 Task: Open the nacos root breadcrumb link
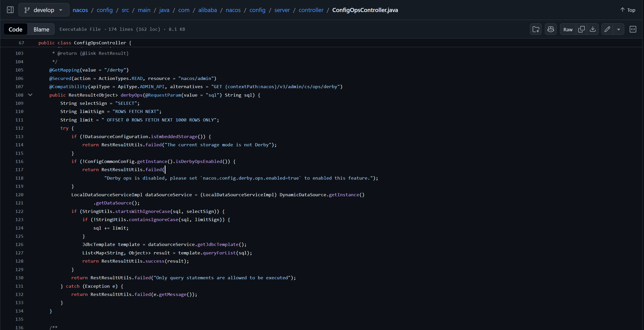coord(80,10)
